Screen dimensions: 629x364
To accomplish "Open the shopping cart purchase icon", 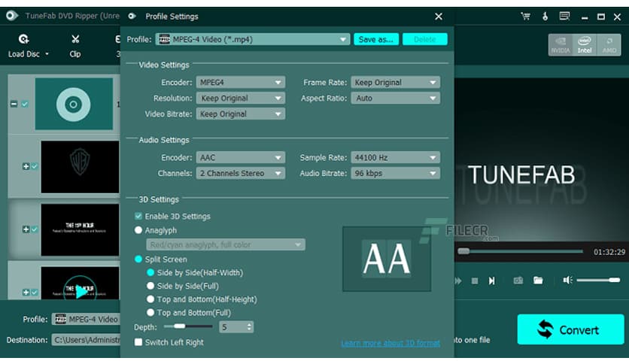I will click(x=525, y=17).
